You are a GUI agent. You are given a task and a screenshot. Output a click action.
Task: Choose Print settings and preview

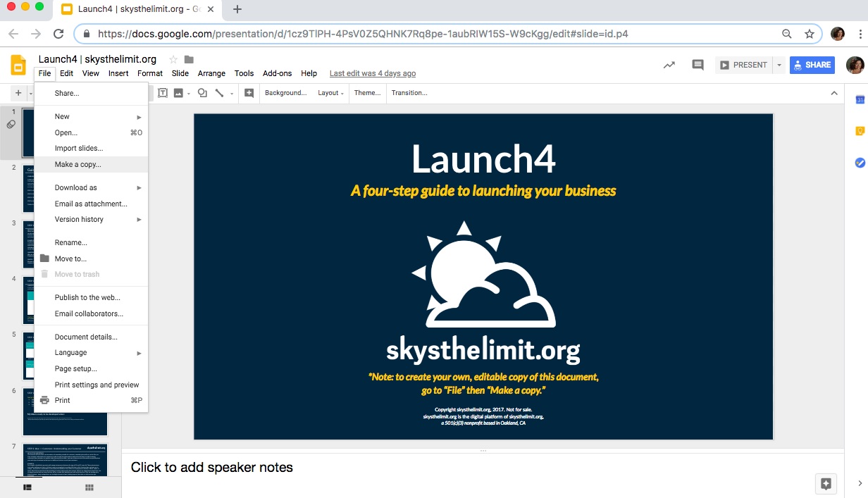pos(92,385)
